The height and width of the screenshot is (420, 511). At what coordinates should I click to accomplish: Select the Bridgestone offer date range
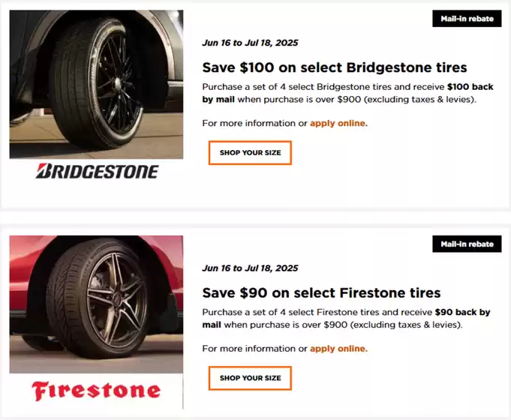coord(250,43)
